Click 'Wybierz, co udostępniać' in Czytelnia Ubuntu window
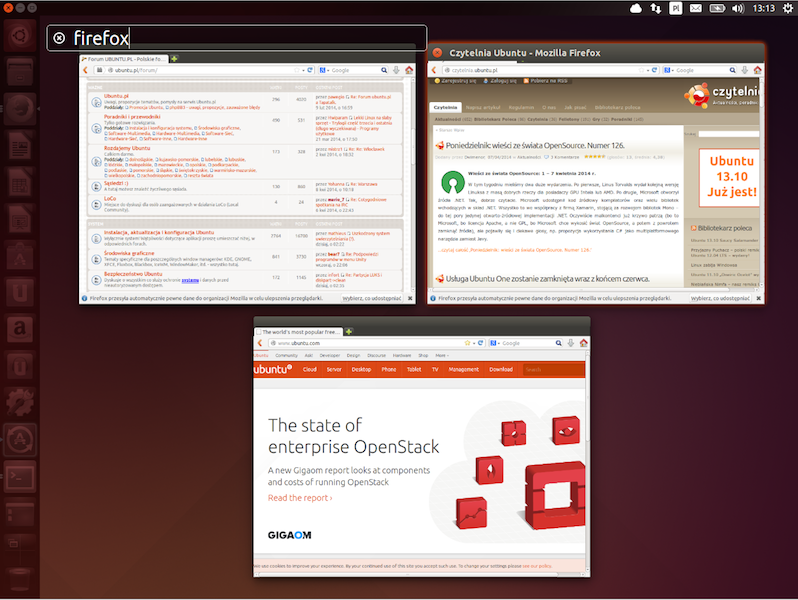The width and height of the screenshot is (798, 600). pos(720,298)
